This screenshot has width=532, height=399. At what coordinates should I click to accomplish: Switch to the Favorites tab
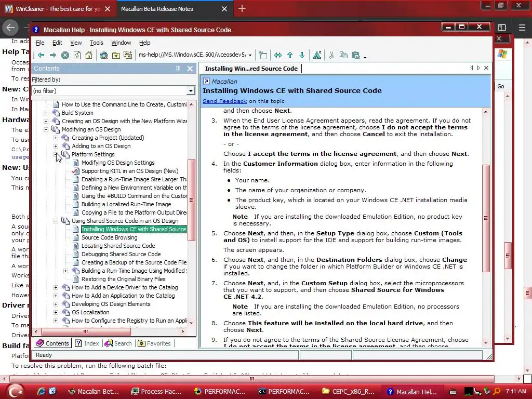[x=154, y=343]
